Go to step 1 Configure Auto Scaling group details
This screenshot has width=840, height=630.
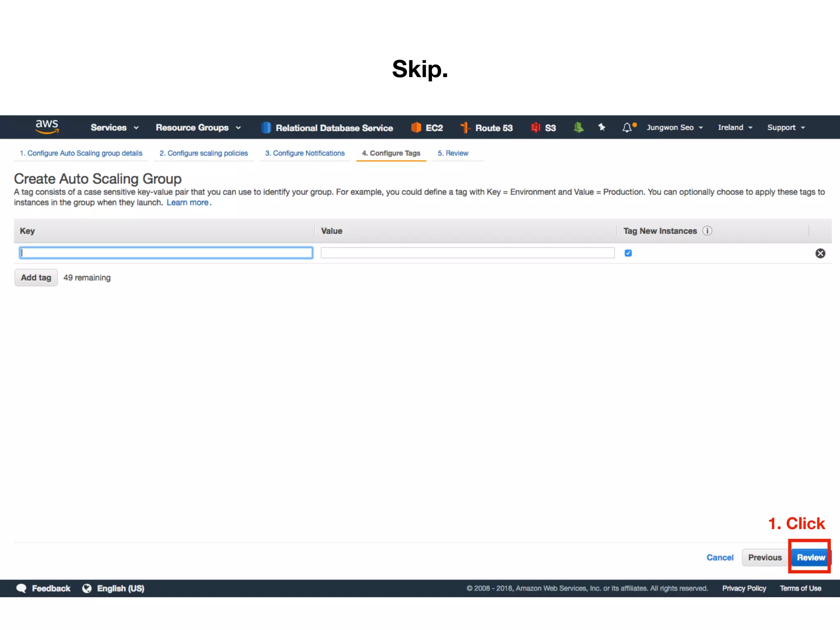[x=81, y=153]
